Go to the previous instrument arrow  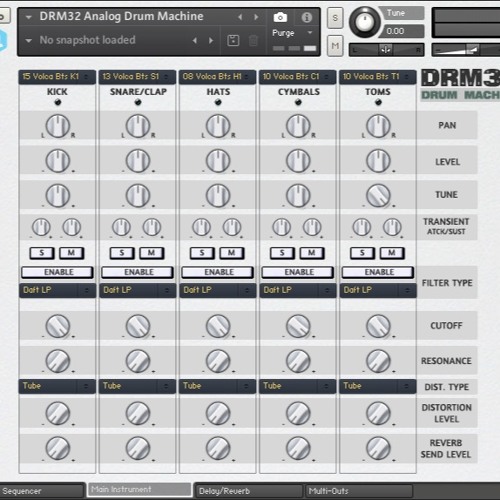[x=240, y=17]
